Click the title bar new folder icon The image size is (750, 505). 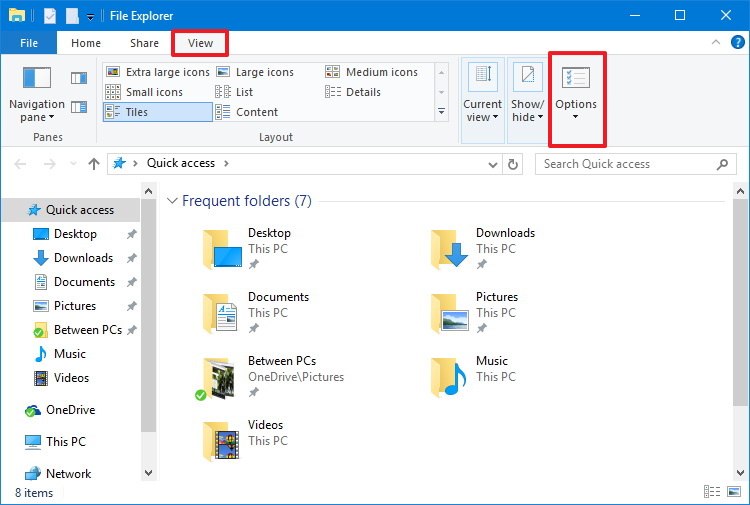click(72, 16)
